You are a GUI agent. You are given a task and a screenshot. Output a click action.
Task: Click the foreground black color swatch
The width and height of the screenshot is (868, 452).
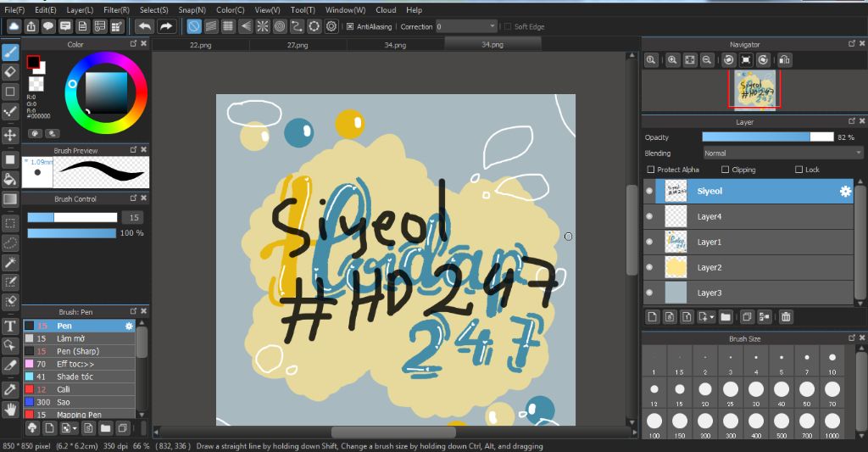pyautogui.click(x=33, y=62)
